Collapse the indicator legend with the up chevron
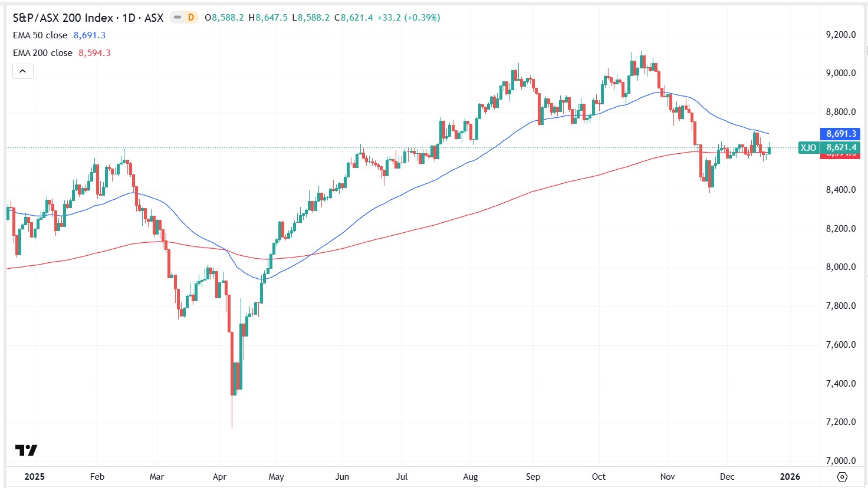 coord(22,71)
